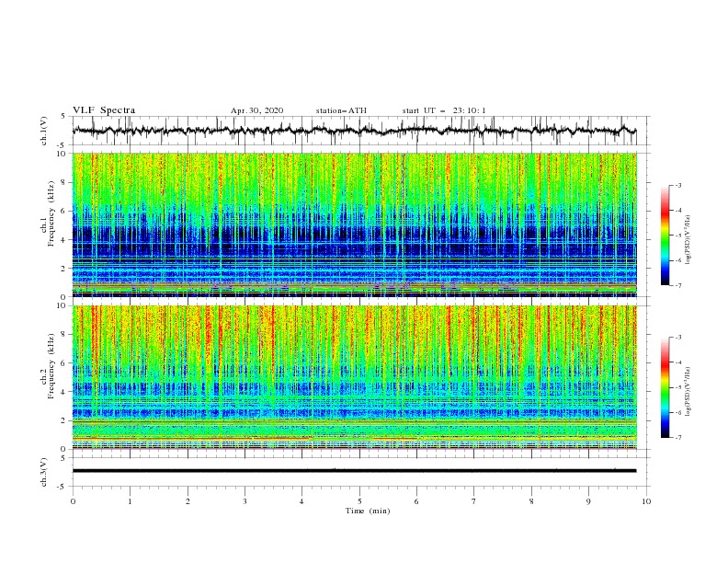This screenshot has width=728, height=563.
Task: Click the "Time (min)" x-axis label
Action: click(x=368, y=511)
